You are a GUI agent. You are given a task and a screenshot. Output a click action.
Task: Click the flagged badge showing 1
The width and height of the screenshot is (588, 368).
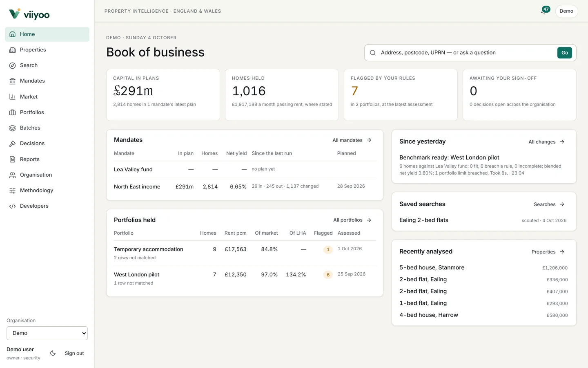click(328, 249)
